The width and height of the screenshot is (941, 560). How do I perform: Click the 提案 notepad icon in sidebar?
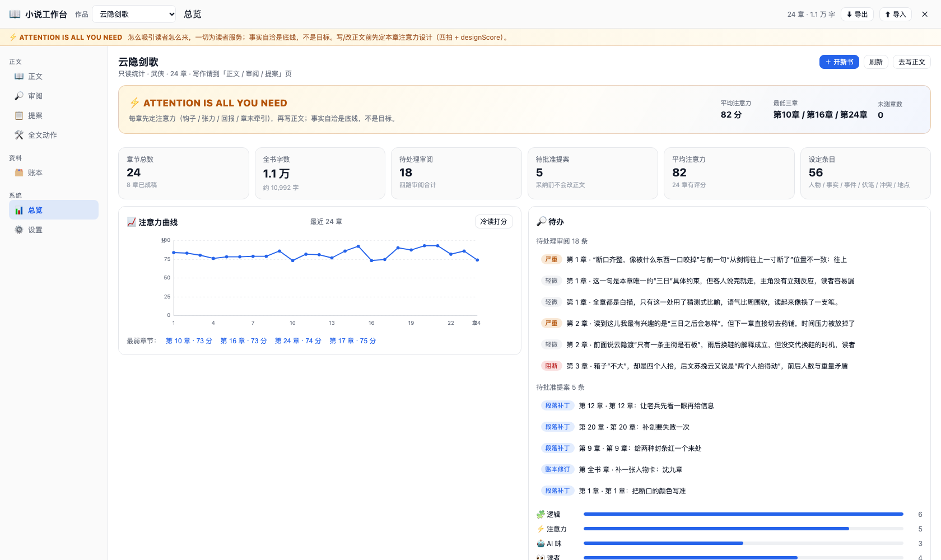pyautogui.click(x=19, y=115)
